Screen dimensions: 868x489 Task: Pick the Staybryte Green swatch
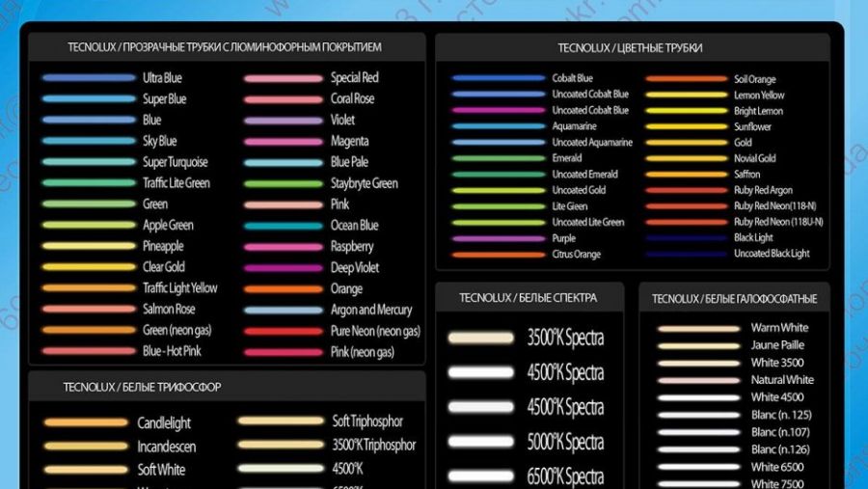(x=284, y=184)
